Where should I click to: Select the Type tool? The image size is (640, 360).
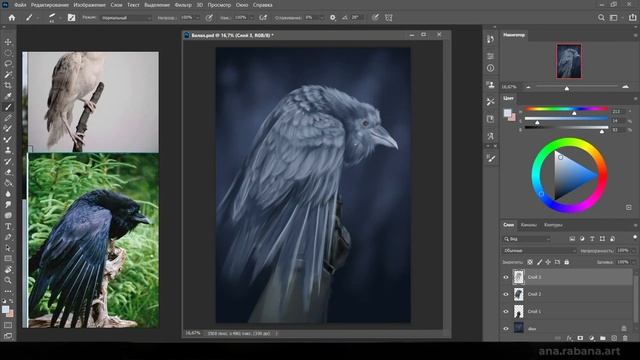point(8,226)
